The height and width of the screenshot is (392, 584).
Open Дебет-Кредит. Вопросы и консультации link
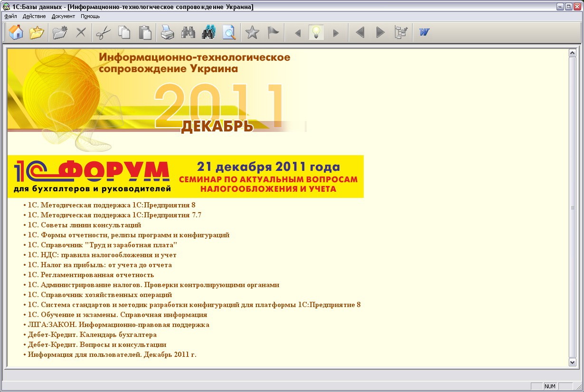(97, 345)
